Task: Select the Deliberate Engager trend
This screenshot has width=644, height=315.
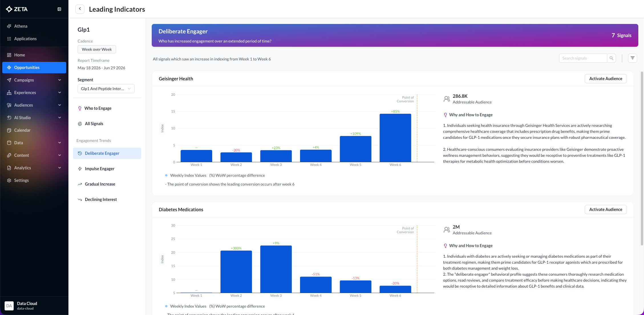Action: pos(107,153)
